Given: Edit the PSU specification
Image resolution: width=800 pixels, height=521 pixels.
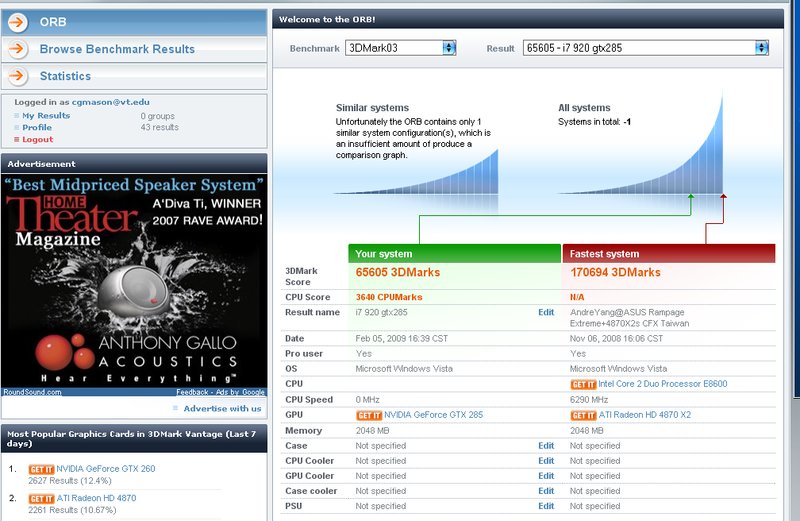Looking at the screenshot, I should tap(546, 506).
